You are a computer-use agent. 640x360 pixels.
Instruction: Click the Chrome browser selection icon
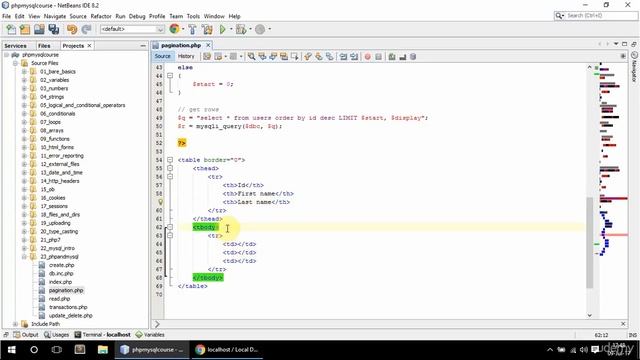coord(174,29)
